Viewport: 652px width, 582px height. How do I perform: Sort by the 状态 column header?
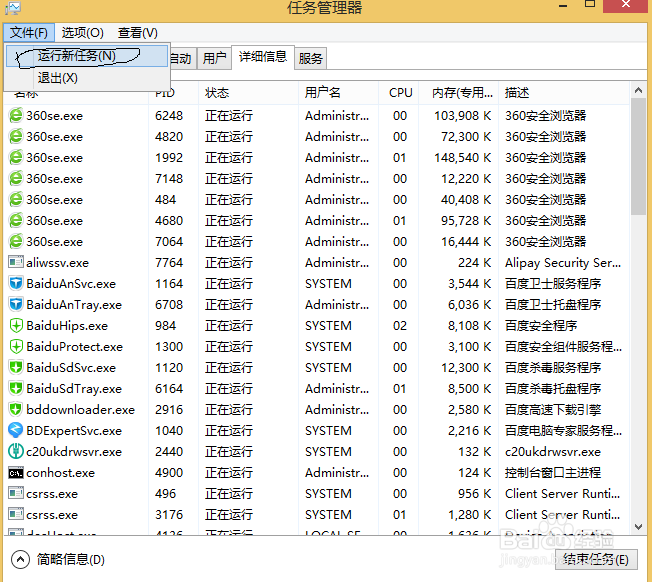(248, 92)
